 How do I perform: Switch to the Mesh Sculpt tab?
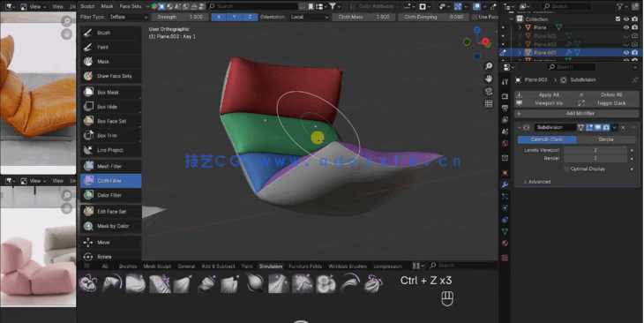point(157,267)
